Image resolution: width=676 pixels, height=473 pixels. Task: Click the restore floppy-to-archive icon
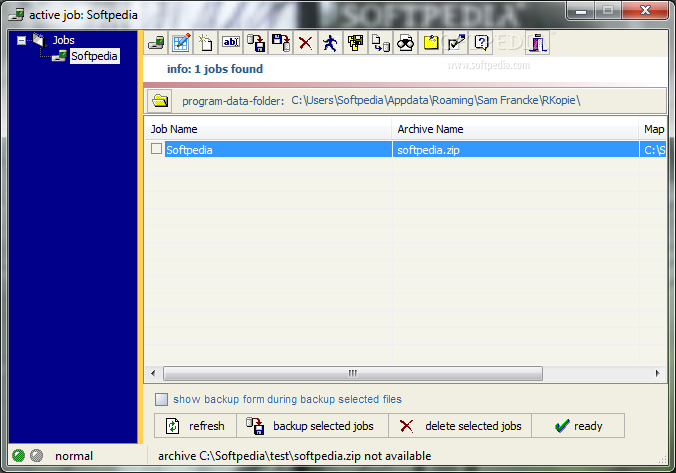[281, 43]
